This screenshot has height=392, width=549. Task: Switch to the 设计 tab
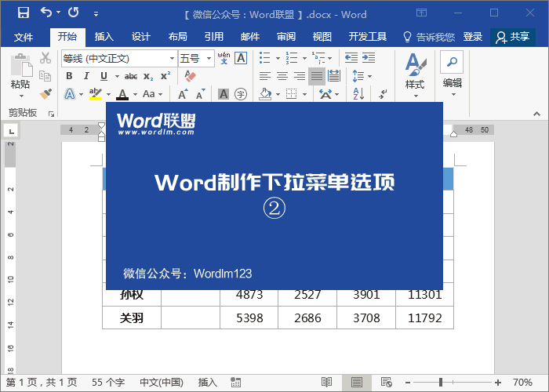(x=140, y=37)
